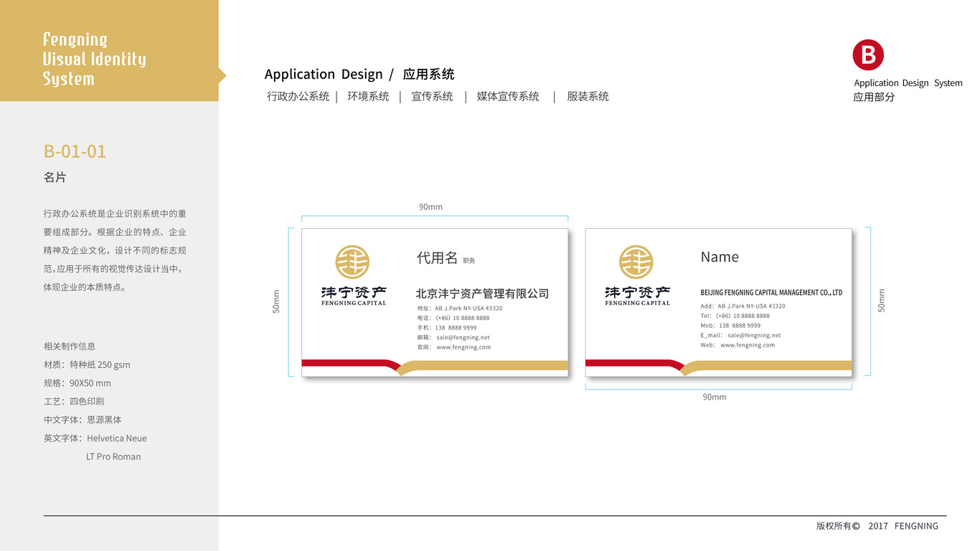Click the Tel: (+86) 10 8888 8888 line
This screenshot has height=551, width=980.
(735, 316)
